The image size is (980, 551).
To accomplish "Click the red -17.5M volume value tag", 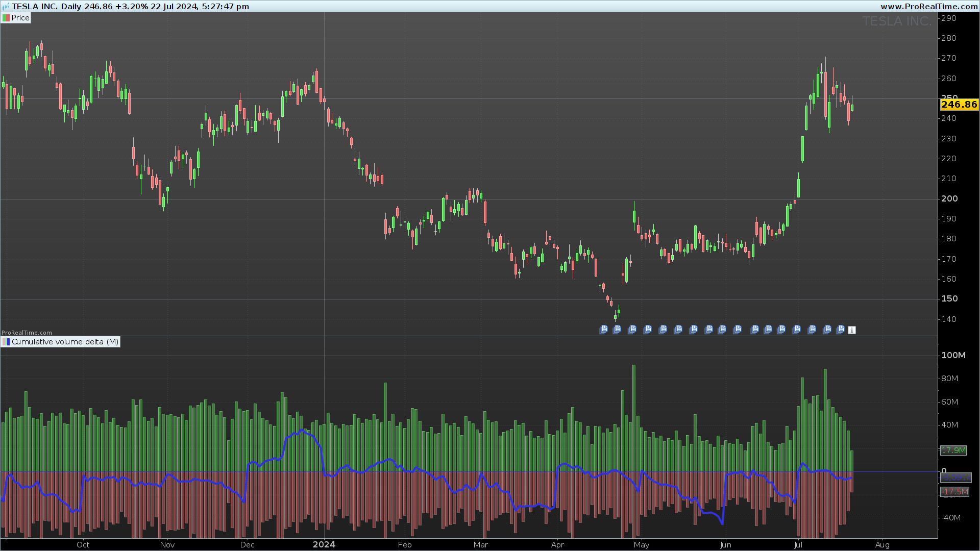I will coord(954,492).
